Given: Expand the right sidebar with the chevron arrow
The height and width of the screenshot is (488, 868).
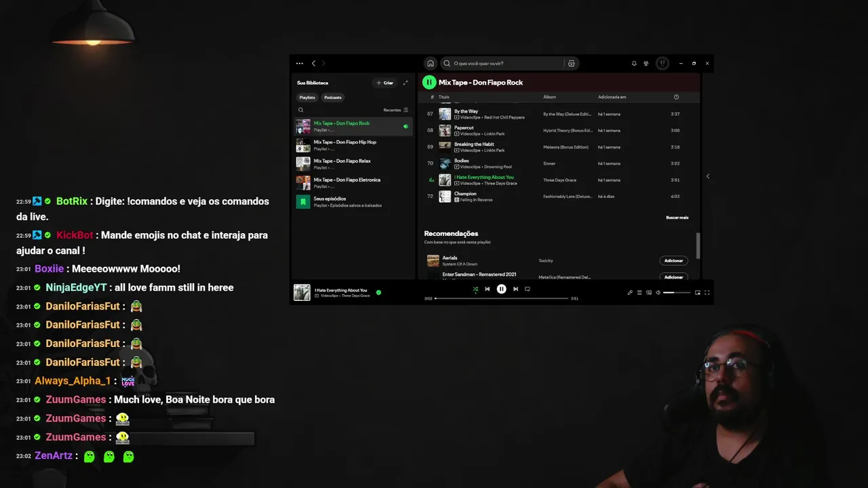Looking at the screenshot, I should point(707,176).
